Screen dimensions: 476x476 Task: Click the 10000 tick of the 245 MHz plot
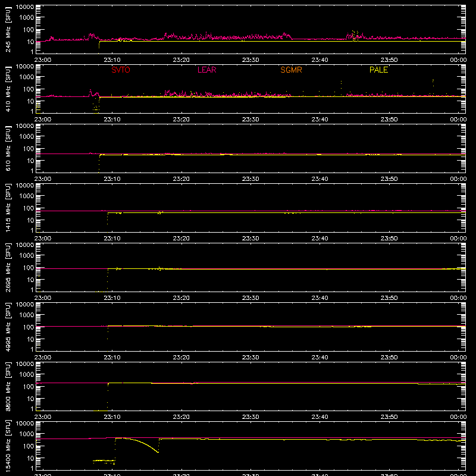[25, 7]
